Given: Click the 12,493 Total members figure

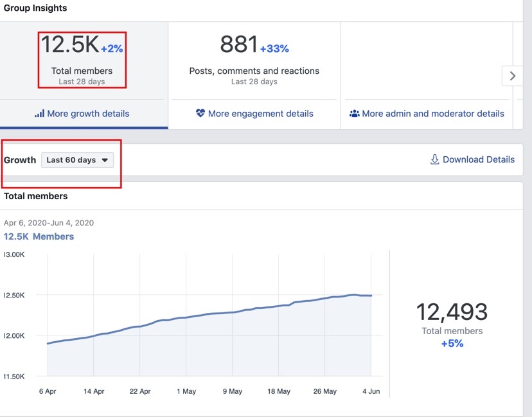Looking at the screenshot, I should [x=452, y=312].
